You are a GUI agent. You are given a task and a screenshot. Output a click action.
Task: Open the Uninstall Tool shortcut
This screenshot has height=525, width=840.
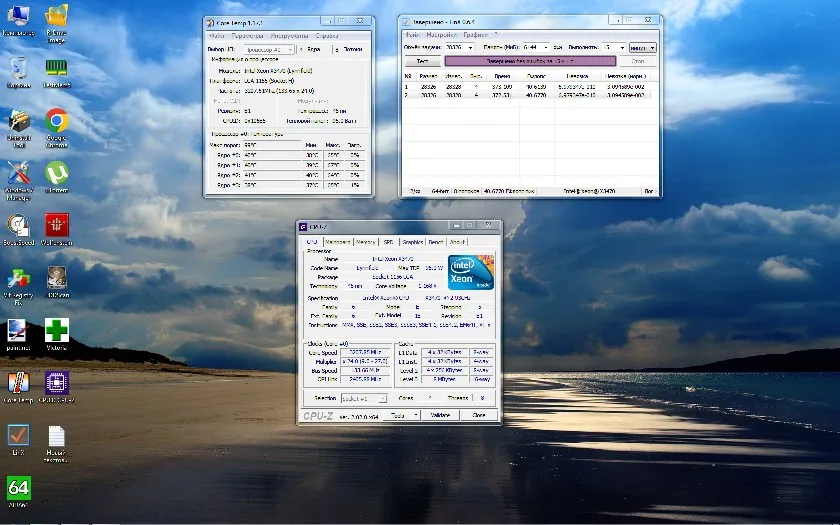[x=18, y=129]
